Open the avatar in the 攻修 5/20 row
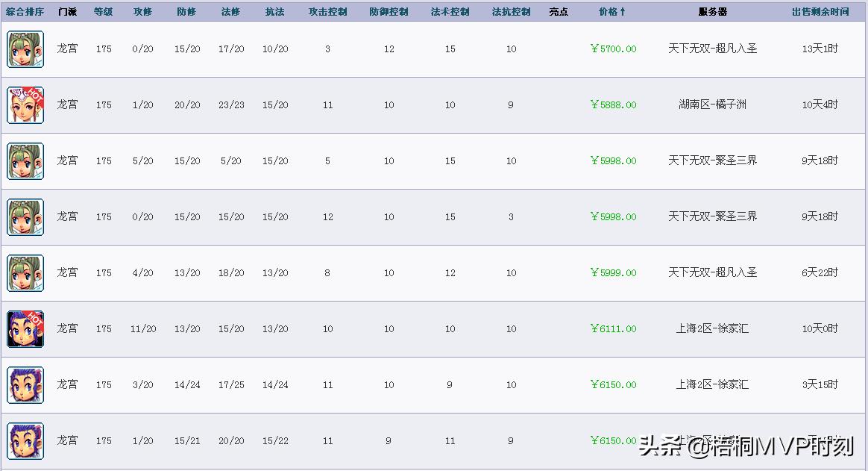Screen dimensions: 868x471 point(25,161)
